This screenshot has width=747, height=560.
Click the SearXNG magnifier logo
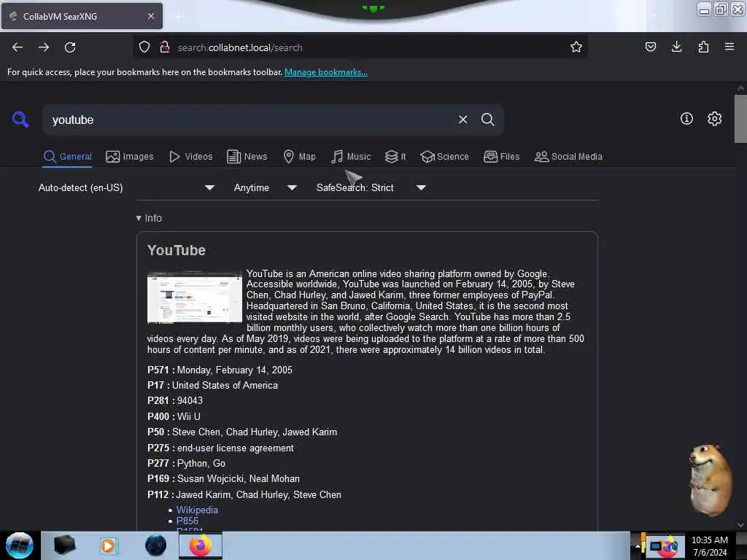(x=20, y=119)
